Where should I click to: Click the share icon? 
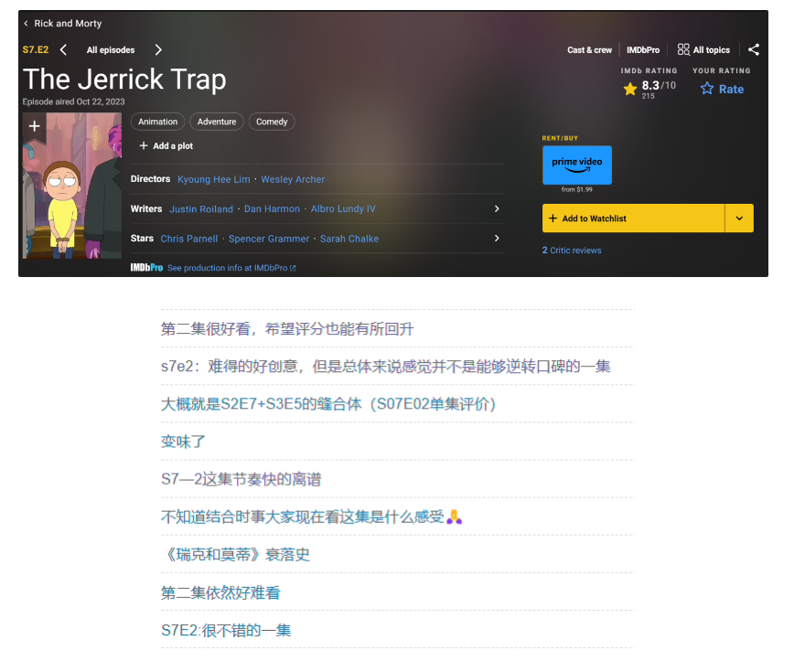tap(754, 49)
